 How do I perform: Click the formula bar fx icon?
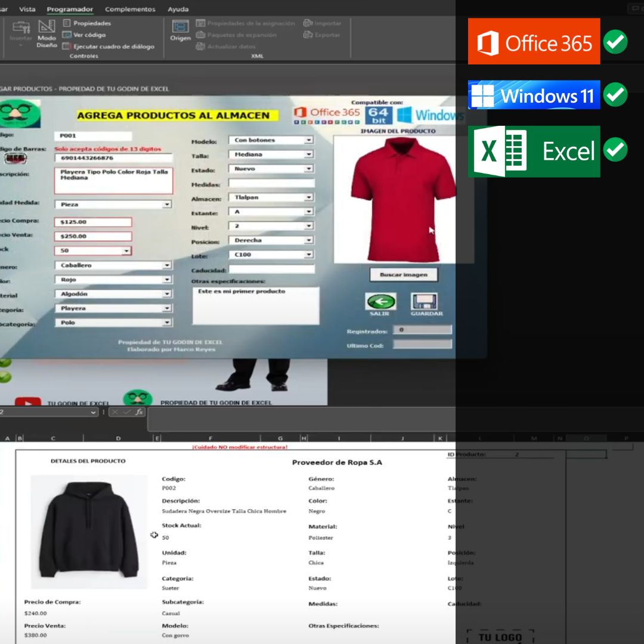[x=140, y=412]
